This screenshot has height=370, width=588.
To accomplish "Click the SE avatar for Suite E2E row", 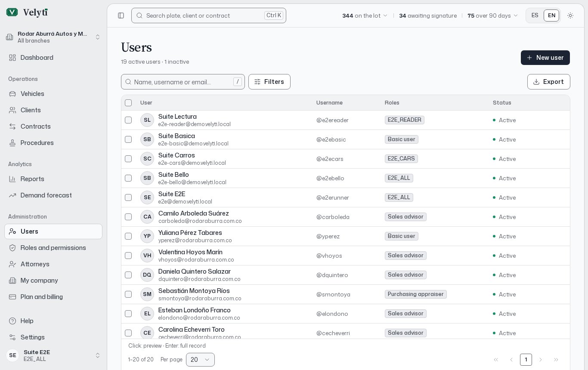I will (x=147, y=197).
